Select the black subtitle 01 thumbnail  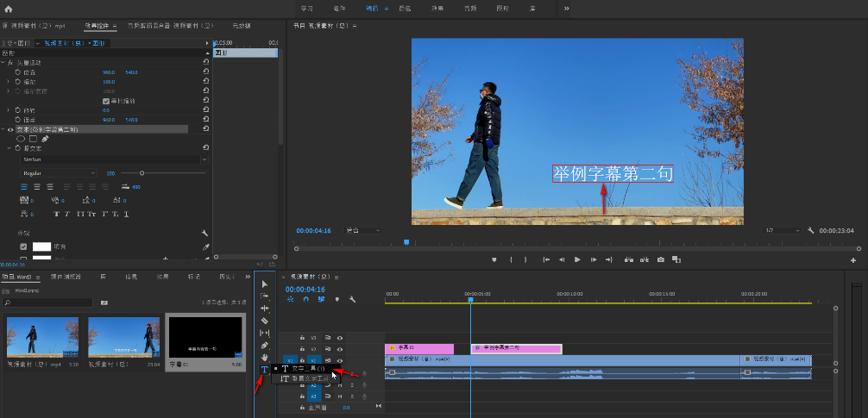(x=204, y=337)
